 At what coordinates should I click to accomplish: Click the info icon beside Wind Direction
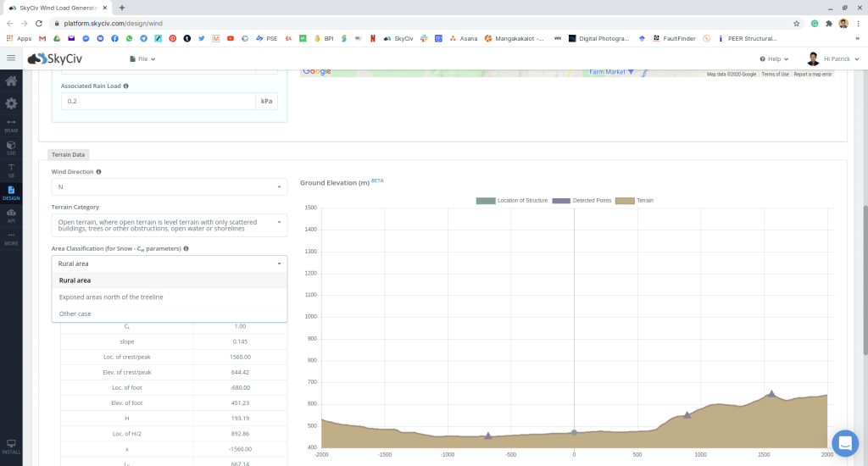[x=99, y=171]
